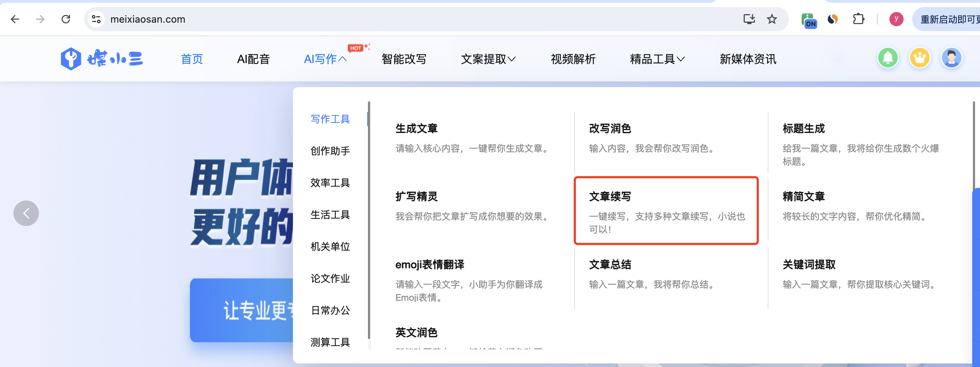The height and width of the screenshot is (367, 980).
Task: Open the 精简文章 tool
Action: click(803, 196)
